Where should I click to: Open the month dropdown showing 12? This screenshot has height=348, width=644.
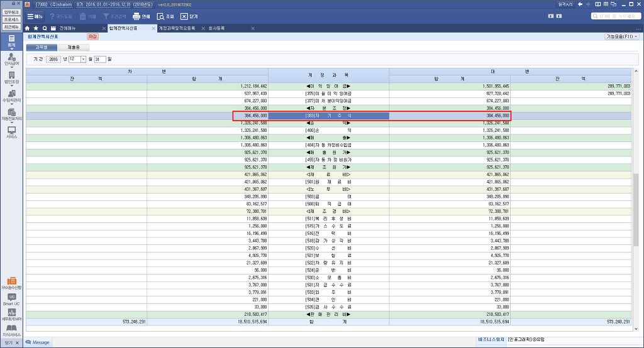(x=83, y=59)
